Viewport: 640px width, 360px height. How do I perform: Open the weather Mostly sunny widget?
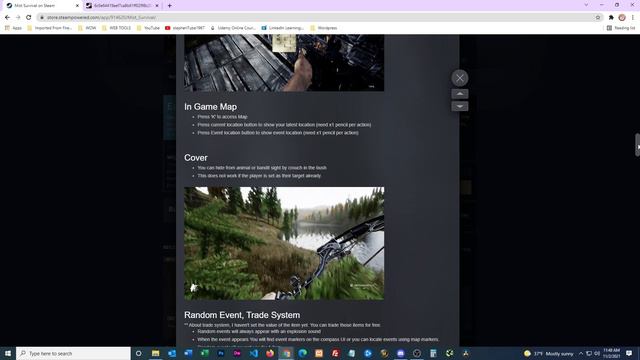tap(548, 353)
